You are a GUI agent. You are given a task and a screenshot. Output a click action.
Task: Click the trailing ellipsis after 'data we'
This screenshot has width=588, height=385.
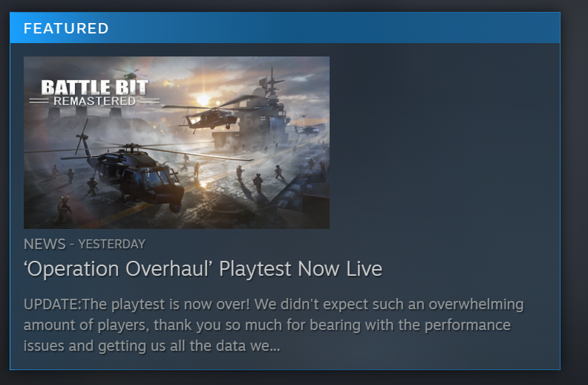click(x=275, y=346)
